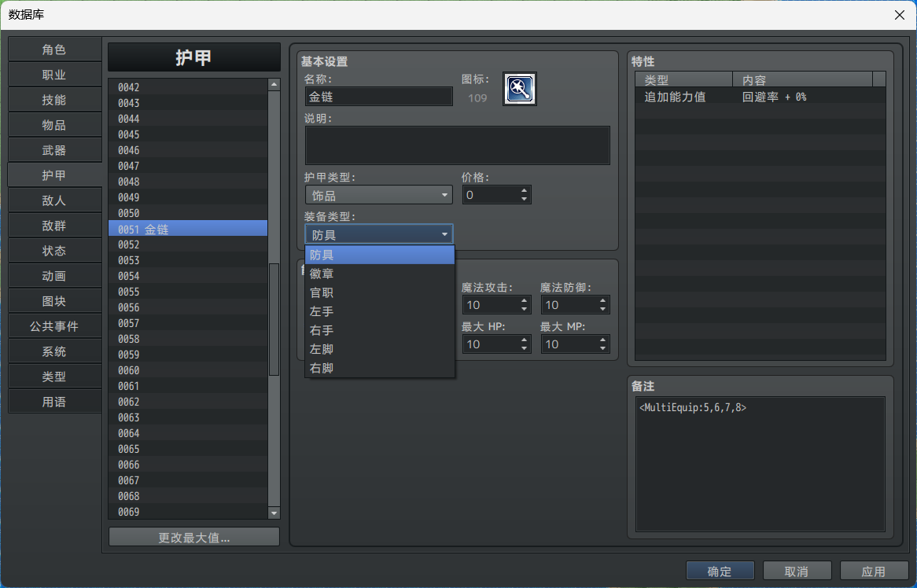Go to the 武器 tab
917x588 pixels.
(x=54, y=150)
